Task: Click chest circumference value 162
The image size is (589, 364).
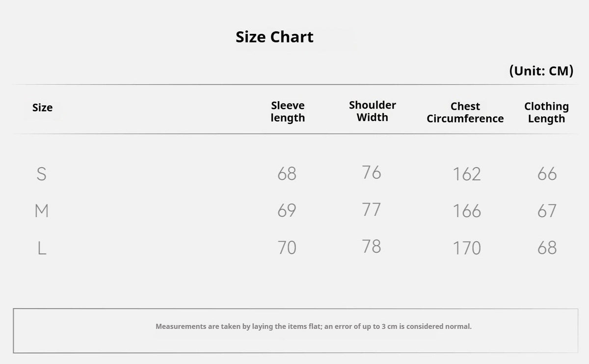Action: 467,174
